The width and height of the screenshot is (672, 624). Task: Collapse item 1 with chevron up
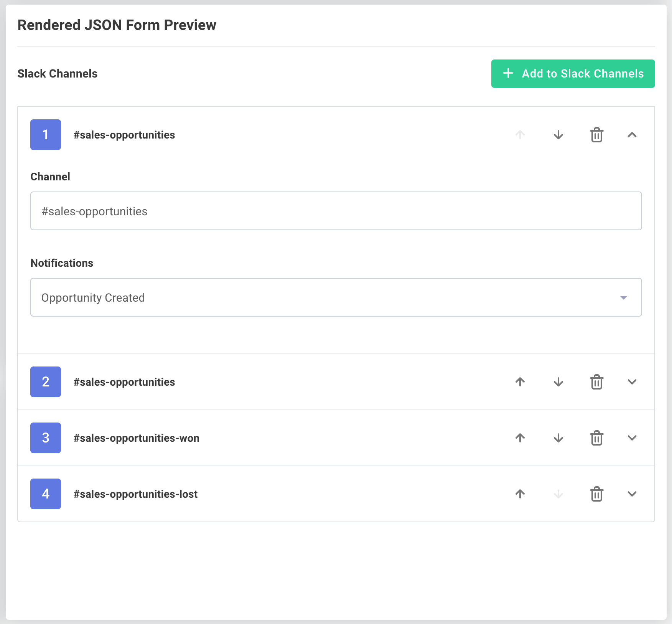[x=632, y=135]
